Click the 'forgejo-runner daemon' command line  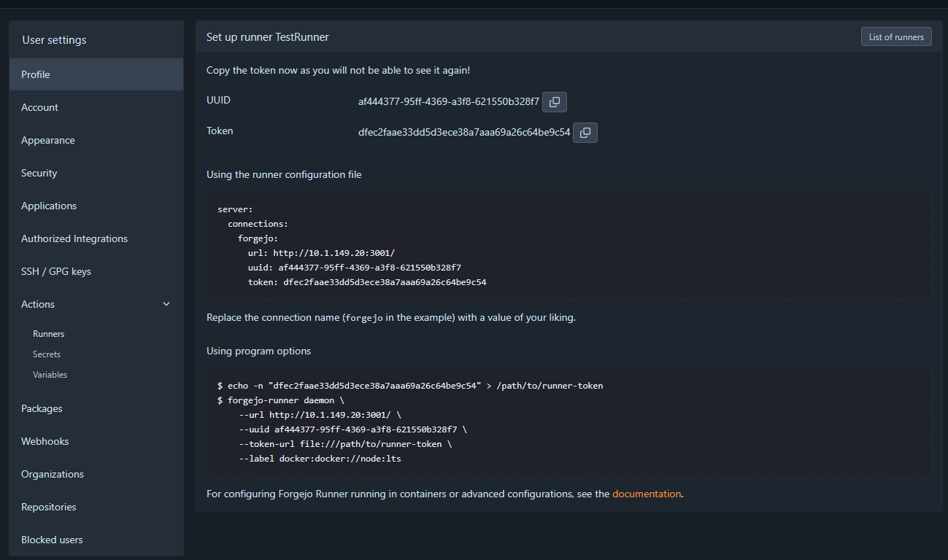click(x=281, y=400)
